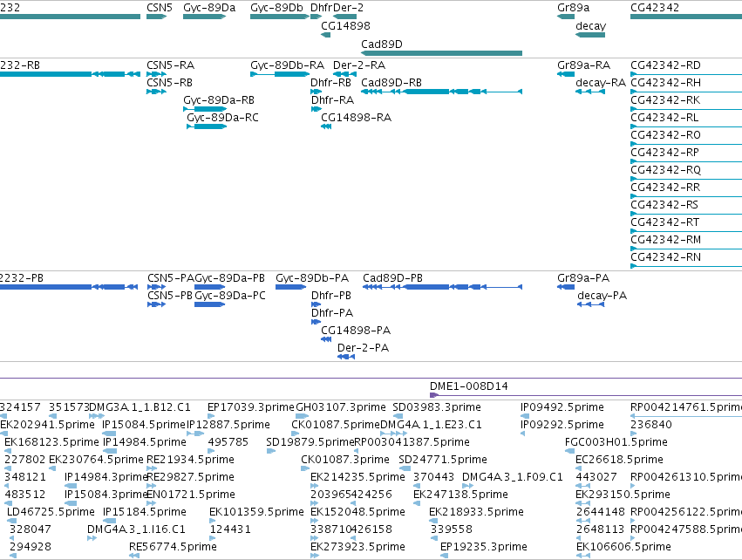Viewport: 742px width, 560px height.
Task: Click the CG42342-RK transcript label
Action: click(x=665, y=100)
